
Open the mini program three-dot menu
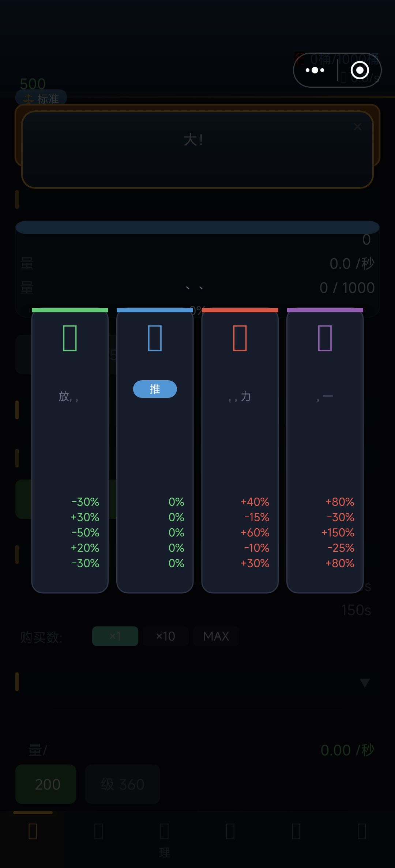(x=315, y=70)
